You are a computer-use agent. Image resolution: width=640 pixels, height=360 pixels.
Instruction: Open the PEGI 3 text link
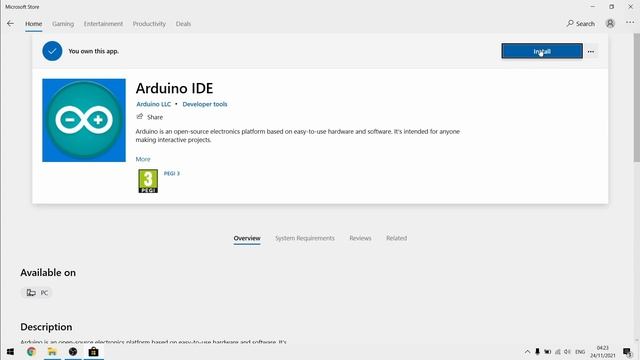pyautogui.click(x=171, y=173)
